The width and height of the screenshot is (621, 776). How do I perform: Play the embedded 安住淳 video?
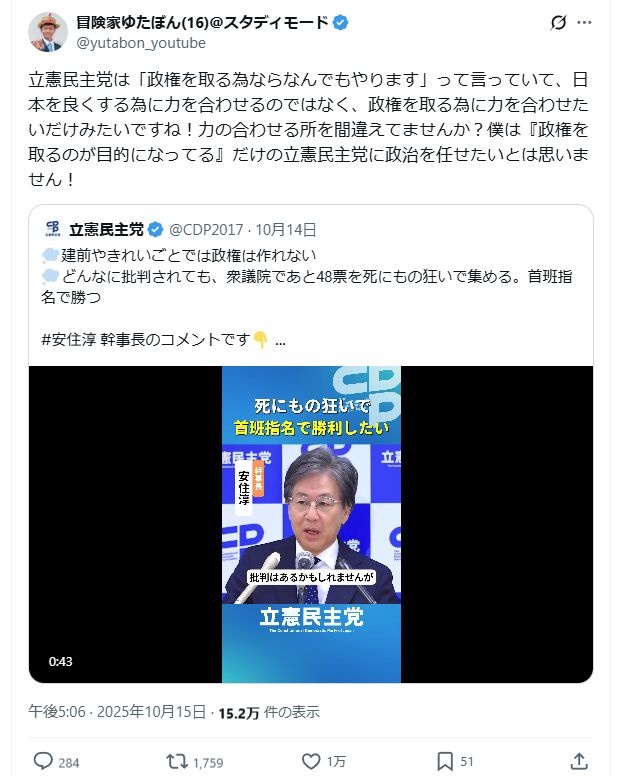[311, 524]
